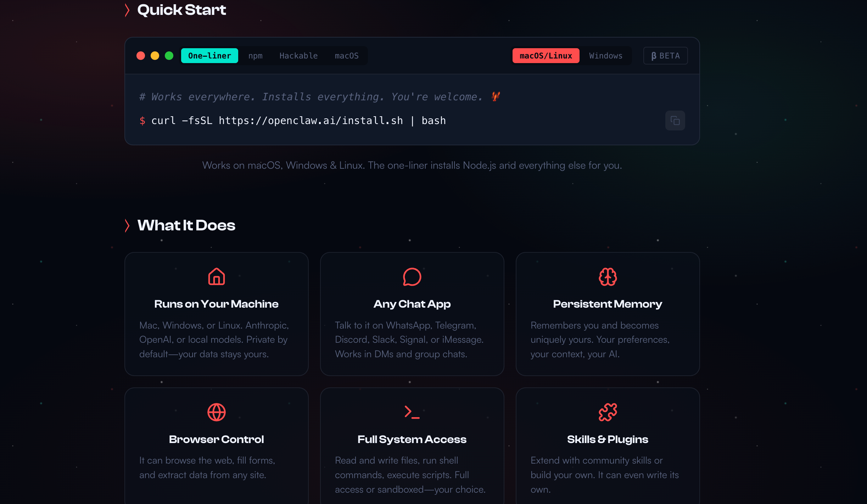867x504 pixels.
Task: Open the npm install tab
Action: tap(255, 56)
